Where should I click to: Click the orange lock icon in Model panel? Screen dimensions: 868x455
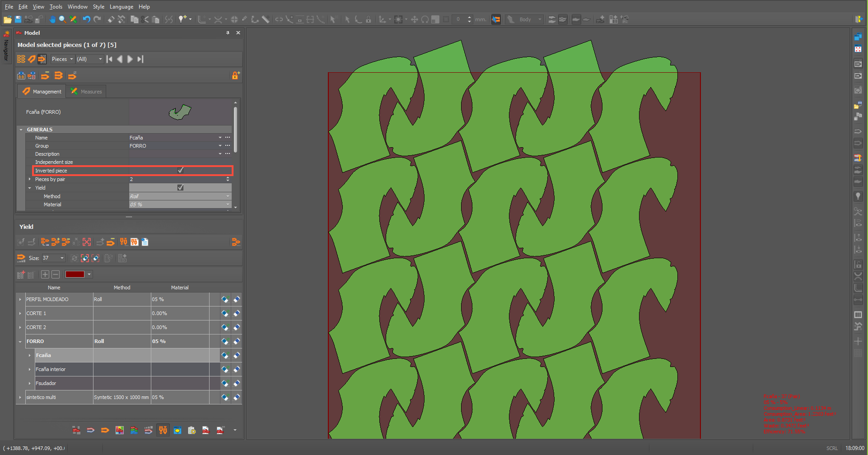[x=235, y=75]
